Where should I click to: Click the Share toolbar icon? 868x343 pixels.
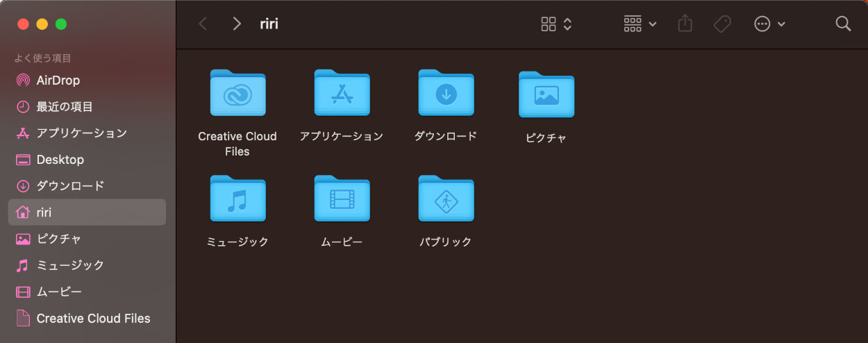point(685,24)
